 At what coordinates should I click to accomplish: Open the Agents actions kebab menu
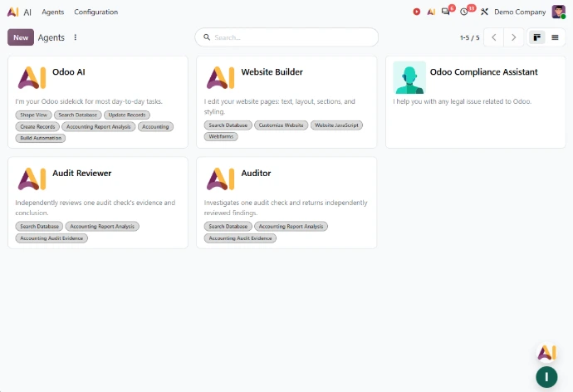coord(76,37)
